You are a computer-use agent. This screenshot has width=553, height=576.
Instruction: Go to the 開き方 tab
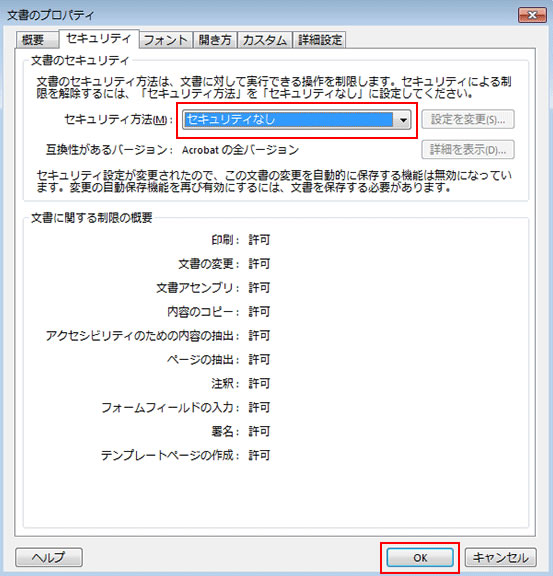[215, 40]
